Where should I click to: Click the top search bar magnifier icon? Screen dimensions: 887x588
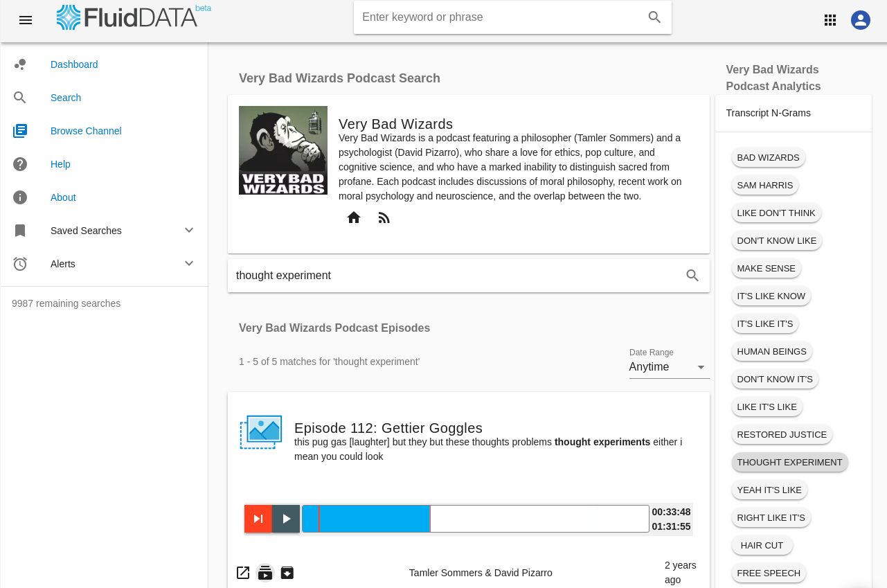pos(654,17)
